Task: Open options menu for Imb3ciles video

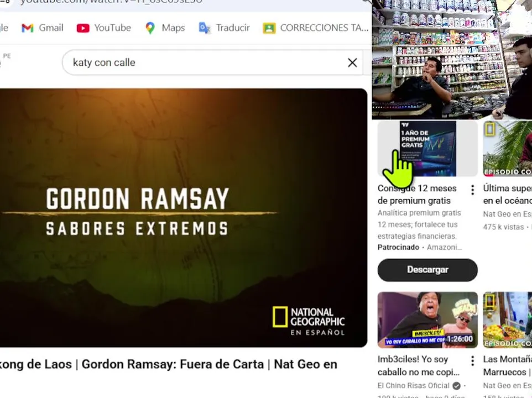Action: [x=472, y=361]
